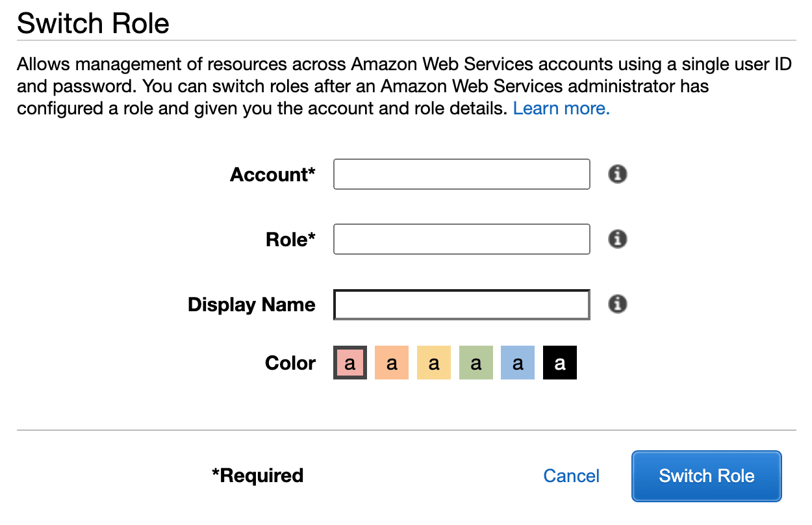
Task: Click the Switch Role page heading
Action: click(93, 24)
